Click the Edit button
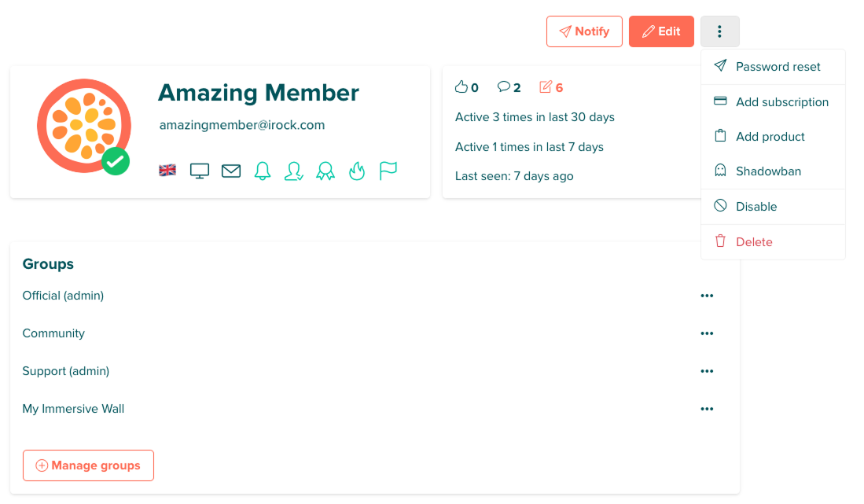864x504 pixels. [661, 31]
